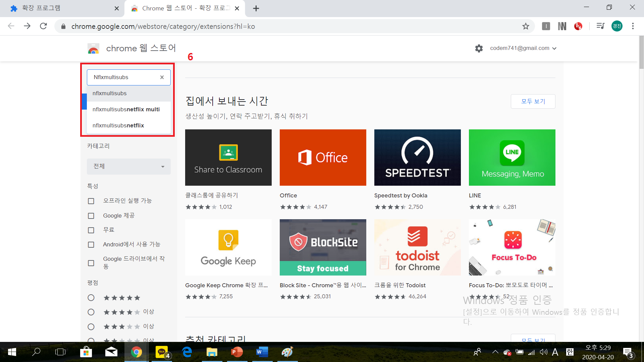The height and width of the screenshot is (362, 644).
Task: Open the media control toolbar icon
Action: 600,26
